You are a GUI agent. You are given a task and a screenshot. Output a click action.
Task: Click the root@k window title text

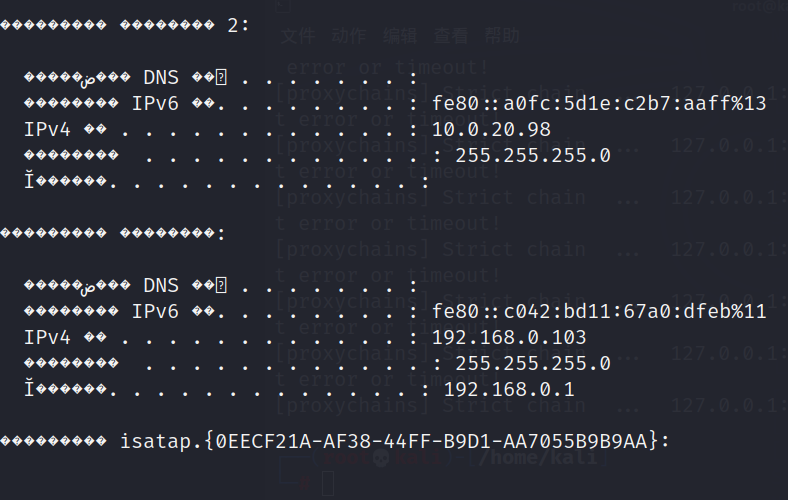760,6
